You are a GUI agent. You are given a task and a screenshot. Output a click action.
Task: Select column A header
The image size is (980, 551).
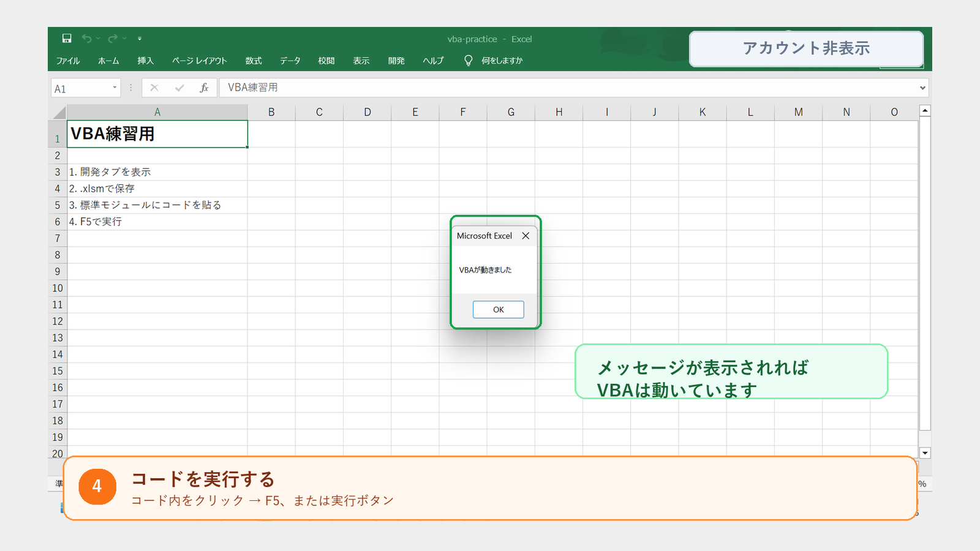157,112
